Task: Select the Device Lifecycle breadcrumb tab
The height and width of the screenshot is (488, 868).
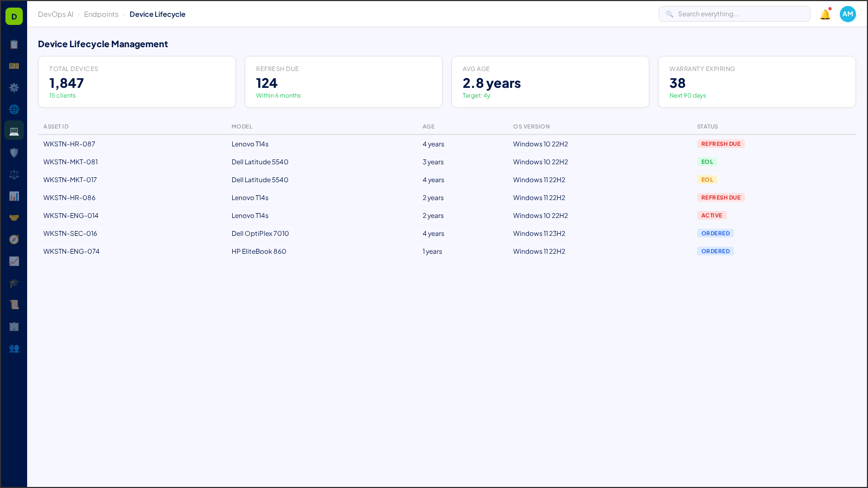Action: tap(158, 14)
